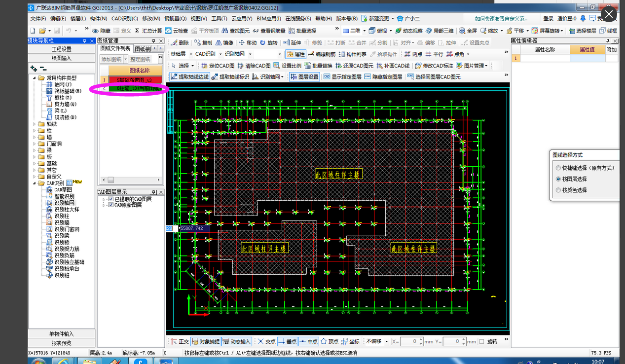Switch to 图纸文件列表 tab

(115, 48)
